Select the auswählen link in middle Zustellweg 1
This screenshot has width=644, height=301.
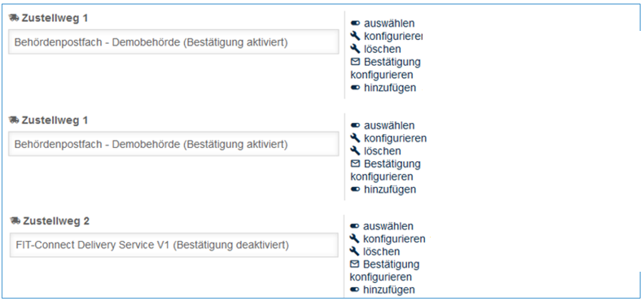(389, 125)
